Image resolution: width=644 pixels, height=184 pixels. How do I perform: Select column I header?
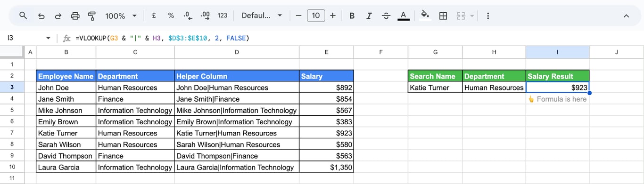[x=557, y=52]
